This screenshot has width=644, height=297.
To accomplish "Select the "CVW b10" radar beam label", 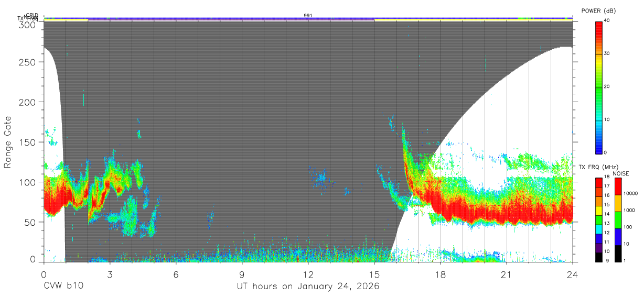I will [63, 287].
